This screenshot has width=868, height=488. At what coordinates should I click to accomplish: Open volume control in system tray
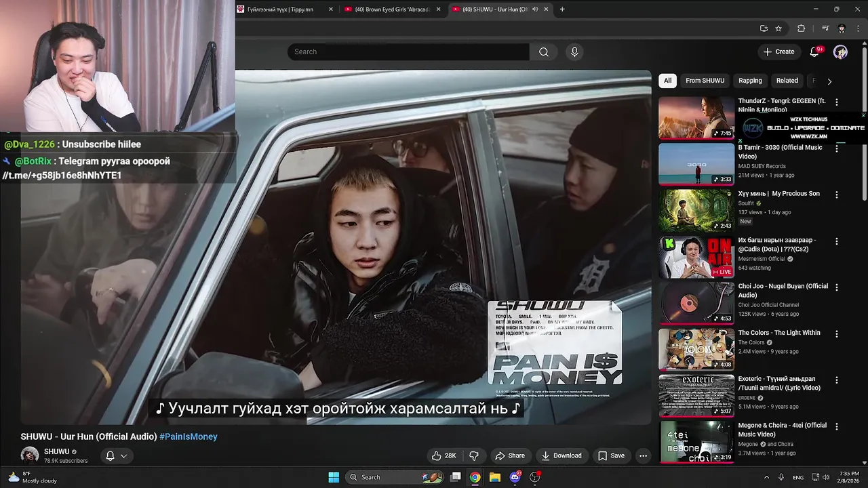pos(827,477)
